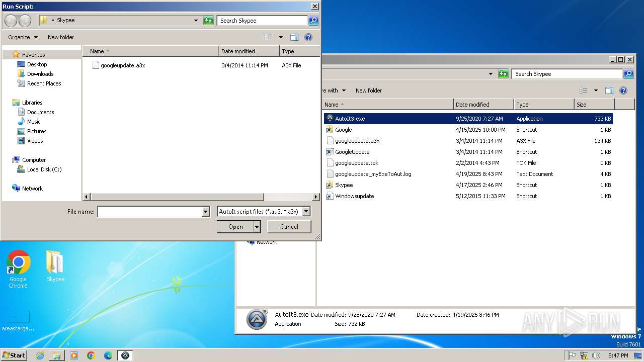Select googleupdate.tok in Explorer window
Image resolution: width=644 pixels, height=362 pixels.
tap(357, 163)
